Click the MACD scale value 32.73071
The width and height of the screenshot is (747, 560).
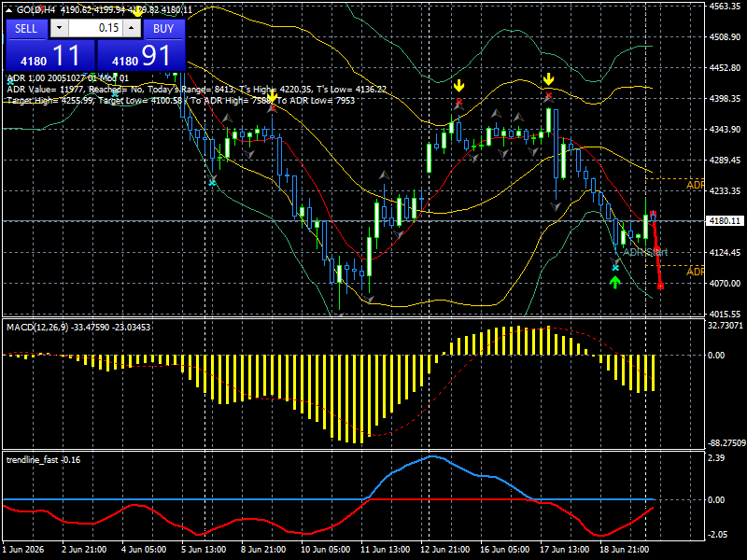pyautogui.click(x=726, y=326)
